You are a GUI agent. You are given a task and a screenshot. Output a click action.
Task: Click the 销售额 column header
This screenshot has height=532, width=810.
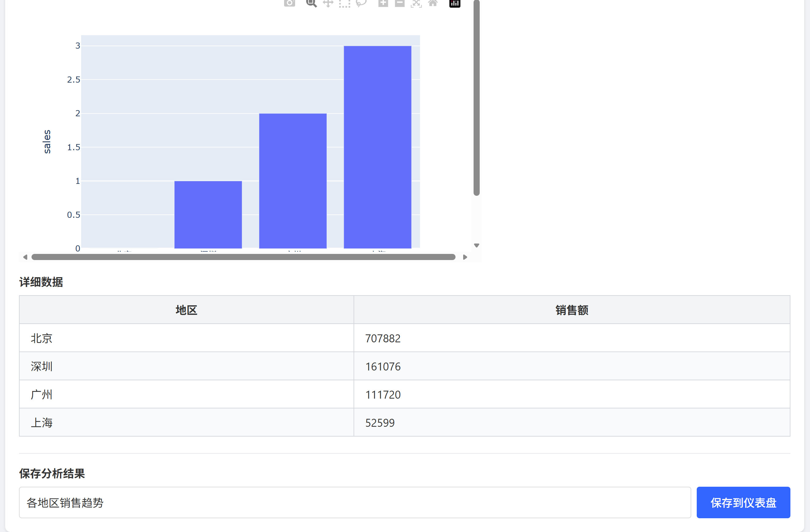[572, 310]
